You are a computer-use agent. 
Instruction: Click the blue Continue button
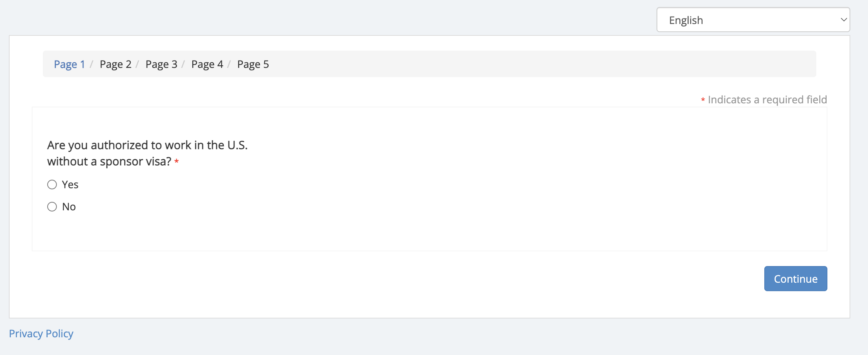(796, 279)
